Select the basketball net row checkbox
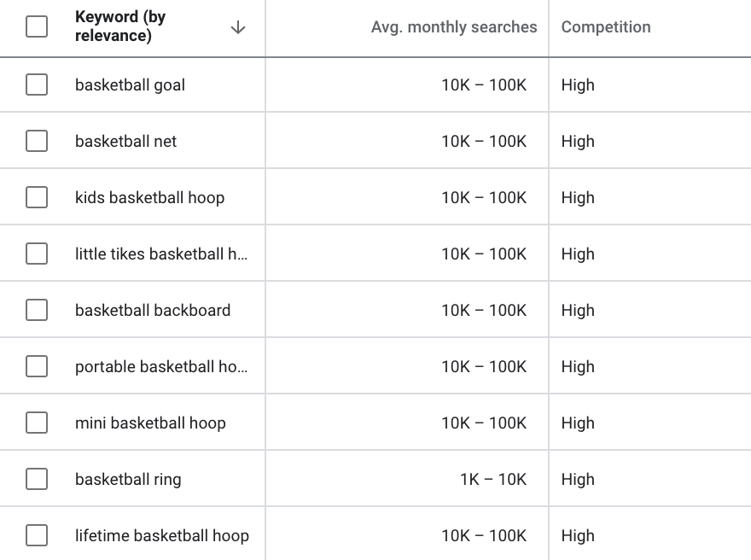The height and width of the screenshot is (560, 751). (x=37, y=141)
